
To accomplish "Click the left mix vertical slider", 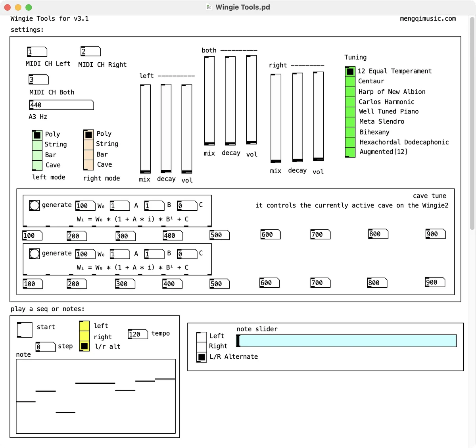I will [x=145, y=128].
